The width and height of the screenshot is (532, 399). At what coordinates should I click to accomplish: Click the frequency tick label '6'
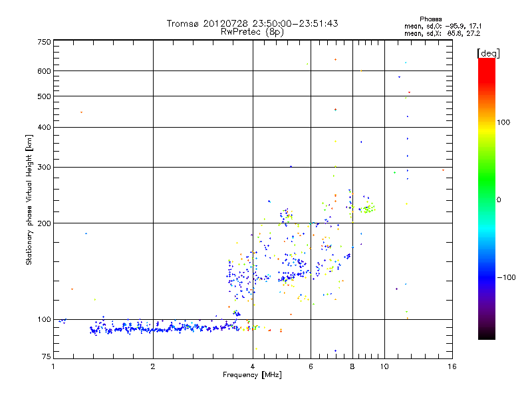(x=311, y=366)
